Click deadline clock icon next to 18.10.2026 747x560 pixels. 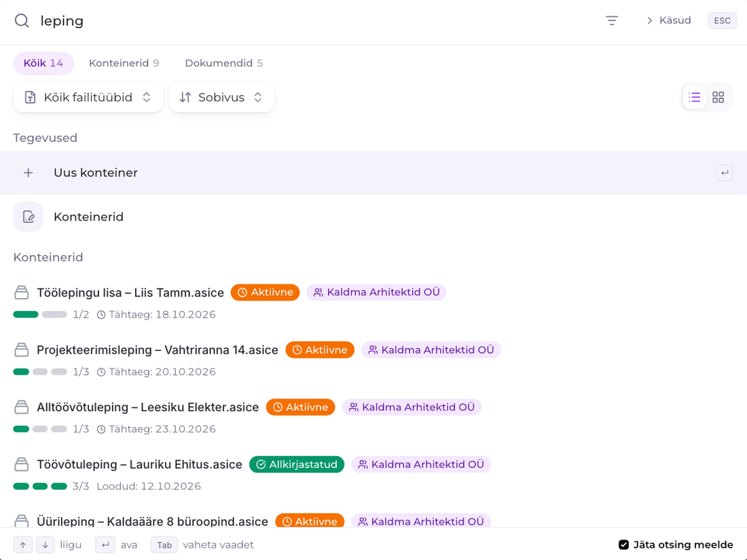click(x=101, y=315)
